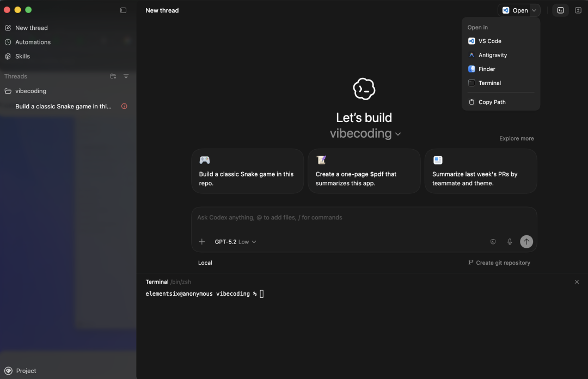Image resolution: width=588 pixels, height=379 pixels.
Task: Click the error alert icon on Snake thread
Action: [124, 106]
